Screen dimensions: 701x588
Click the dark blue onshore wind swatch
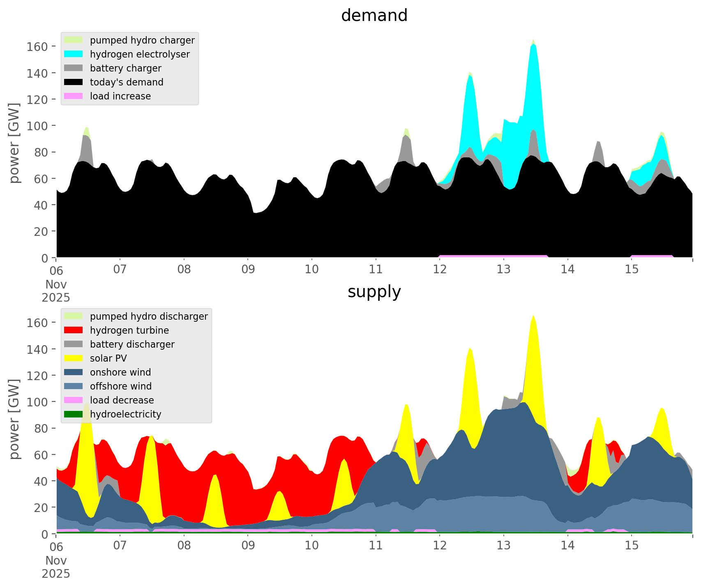(74, 372)
